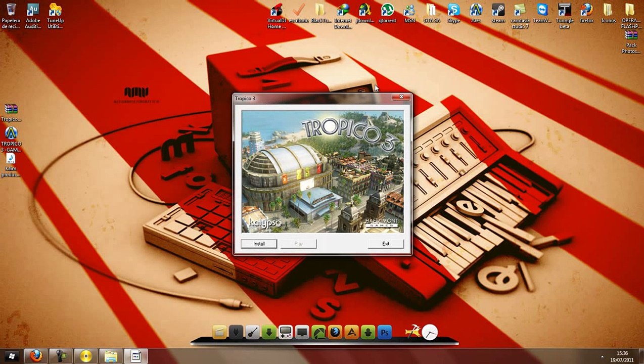Open the green download-arrow dock icon
Screen dimensions: 644x364
point(269,332)
